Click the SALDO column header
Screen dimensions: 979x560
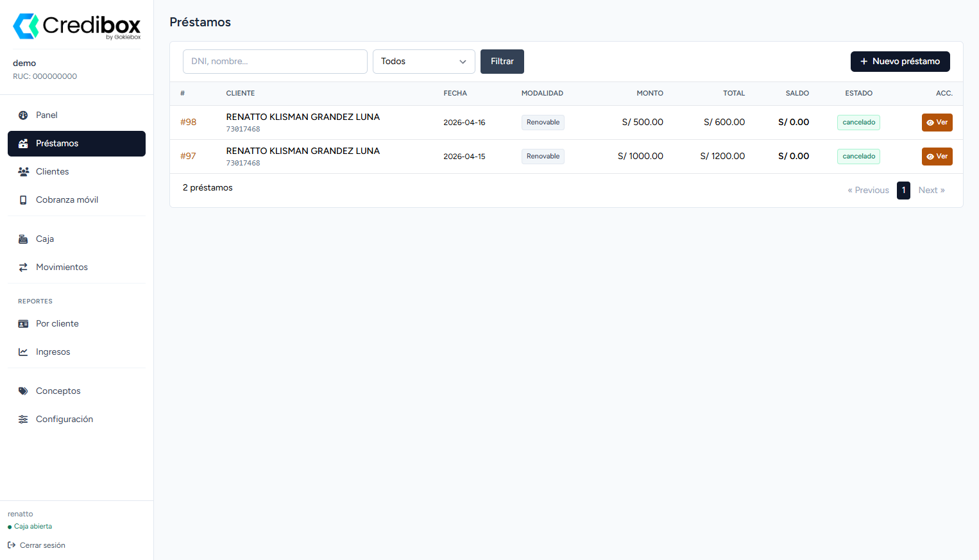tap(797, 94)
